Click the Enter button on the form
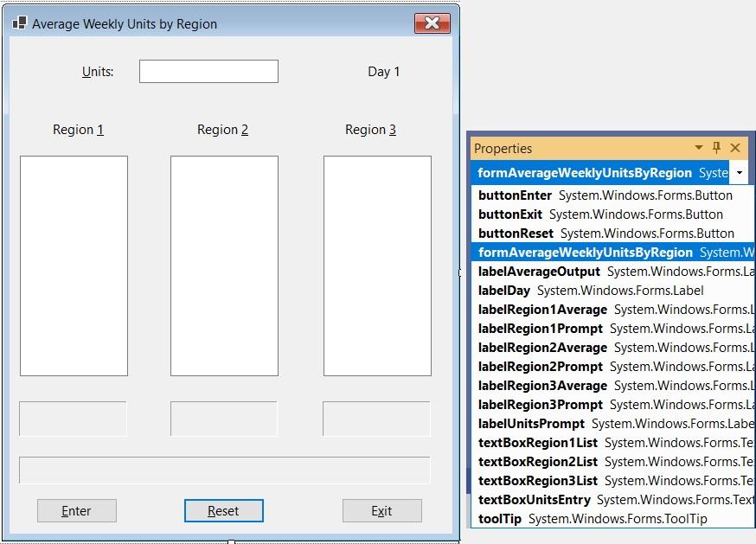756x544 pixels. tap(76, 510)
